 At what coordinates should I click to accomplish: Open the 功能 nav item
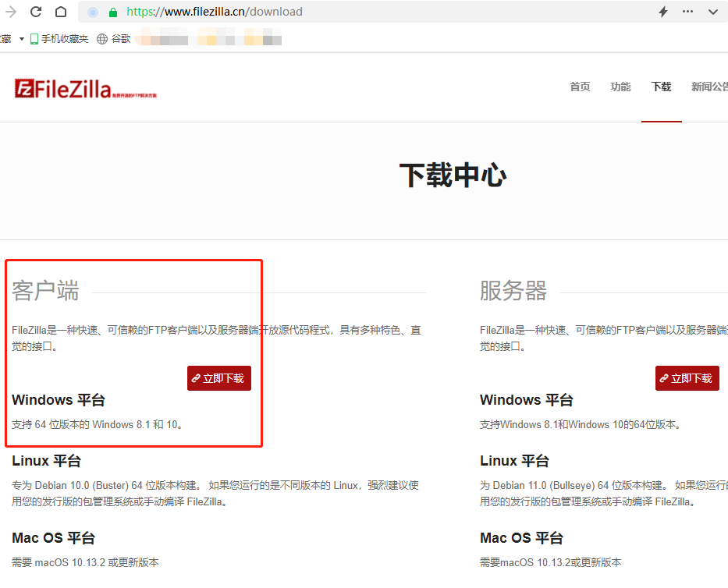620,87
